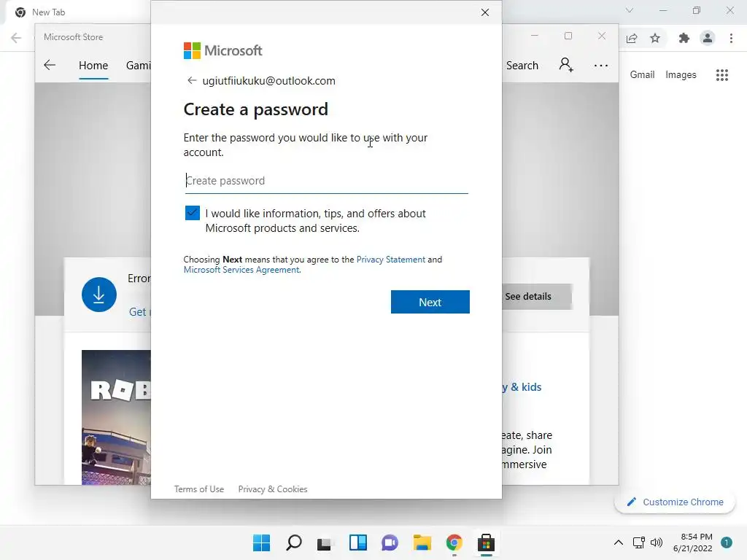Click the See details button
Screen dimensions: 747x560
pos(536,296)
